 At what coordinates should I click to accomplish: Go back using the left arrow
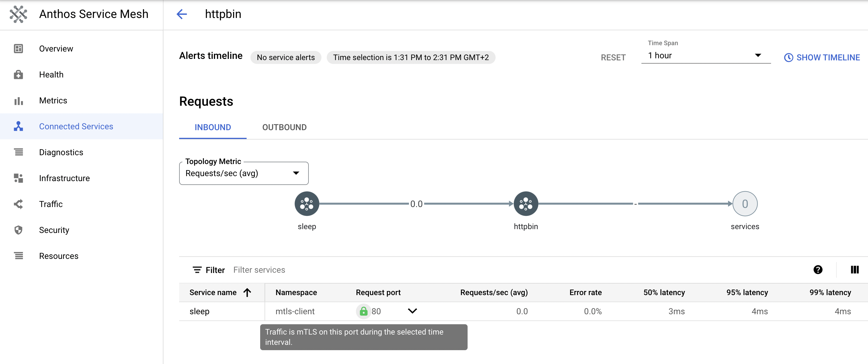(181, 14)
